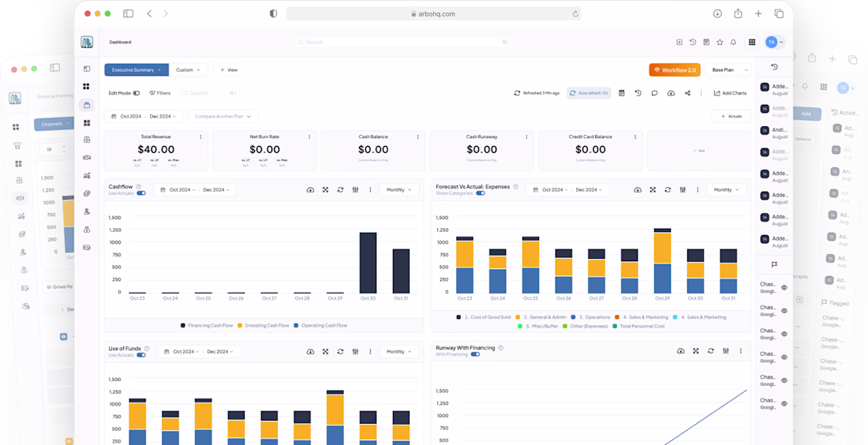The width and height of the screenshot is (868, 445).
Task: Click the Add Charts button
Action: coord(730,93)
